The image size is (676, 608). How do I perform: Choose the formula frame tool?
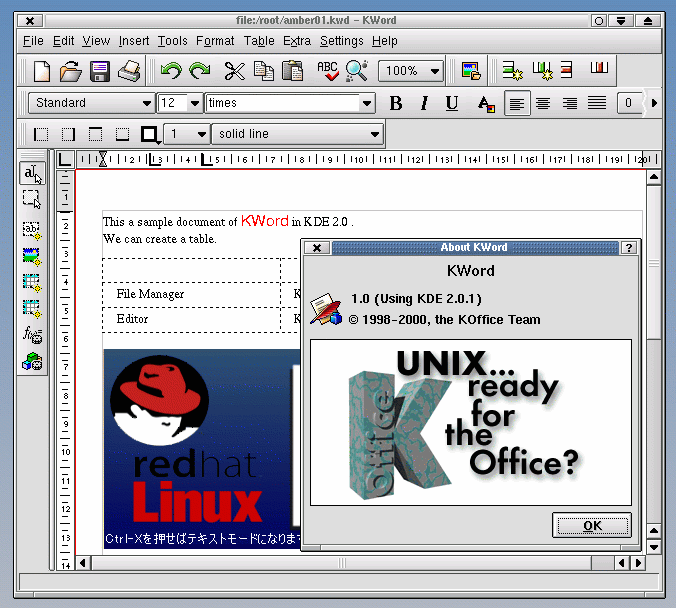(33, 335)
